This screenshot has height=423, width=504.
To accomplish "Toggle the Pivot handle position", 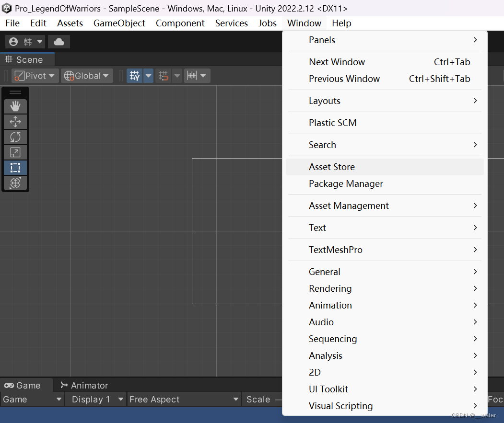I will [x=35, y=76].
